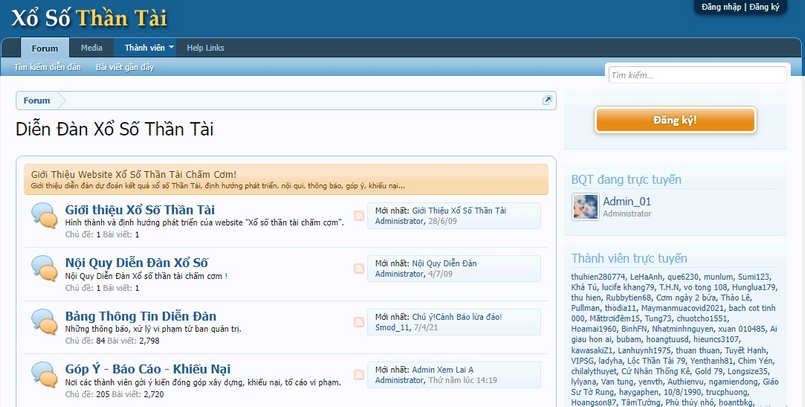Screen dimensions: 805x407
Task: Click the Tìm kiếm search field
Action: (x=700, y=75)
